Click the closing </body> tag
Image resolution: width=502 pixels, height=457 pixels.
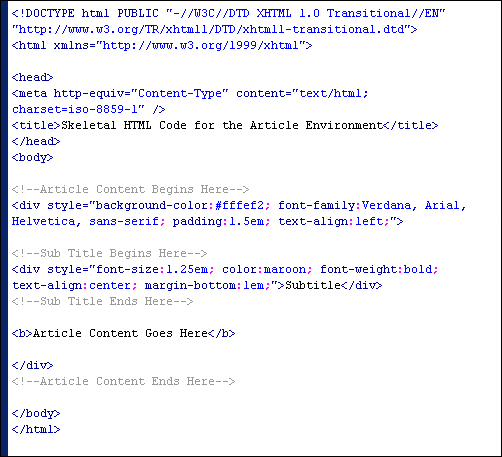(x=36, y=413)
